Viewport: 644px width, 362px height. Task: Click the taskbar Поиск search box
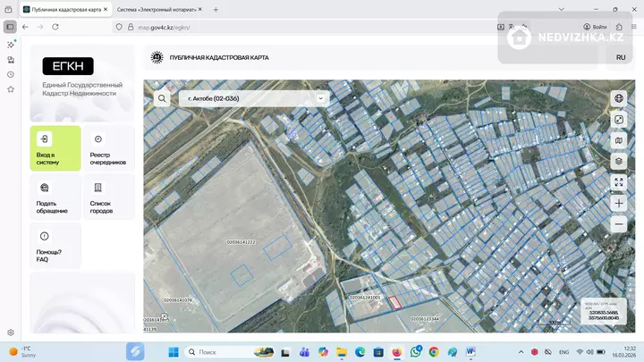coord(231,352)
